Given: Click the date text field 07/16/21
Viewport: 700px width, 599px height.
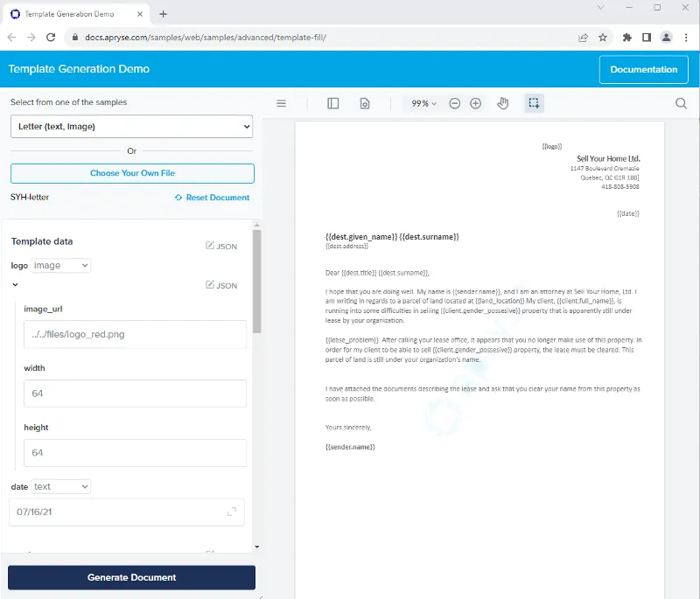Looking at the screenshot, I should 127,512.
